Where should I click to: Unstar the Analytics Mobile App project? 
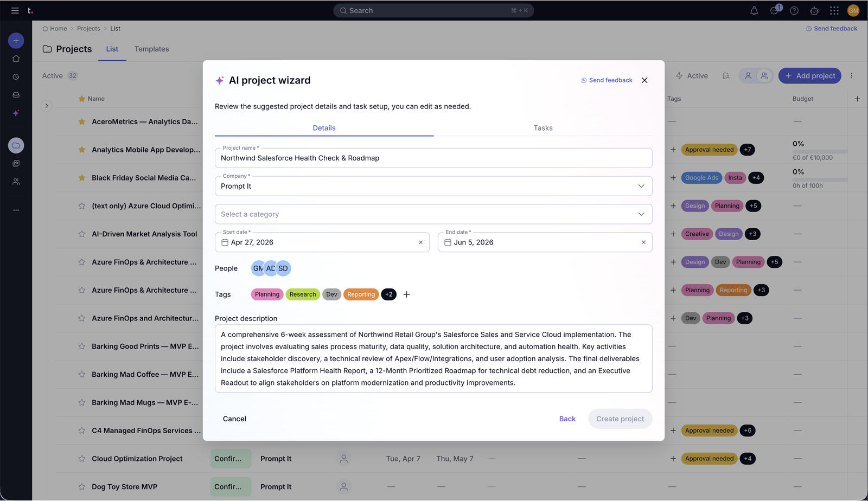(82, 150)
